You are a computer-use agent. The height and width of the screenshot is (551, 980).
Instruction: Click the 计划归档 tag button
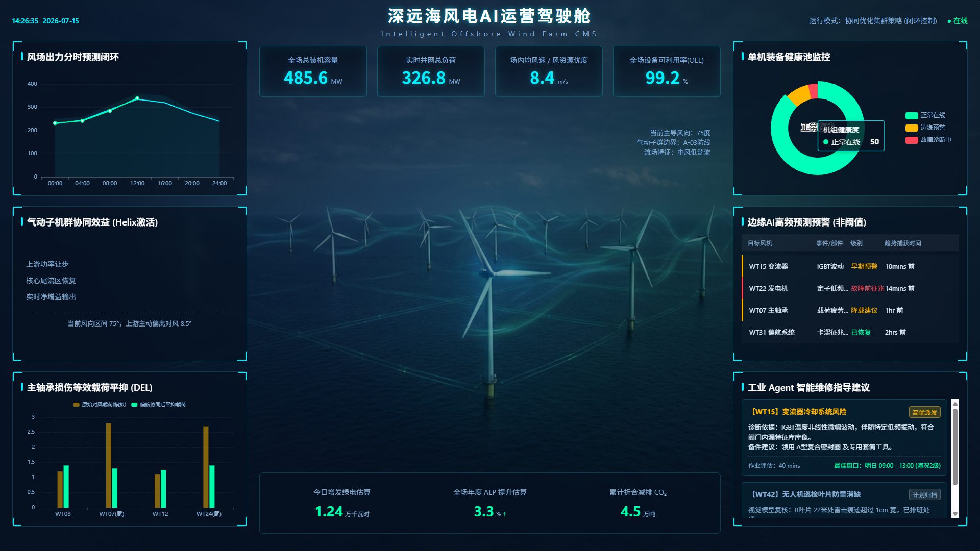[924, 495]
